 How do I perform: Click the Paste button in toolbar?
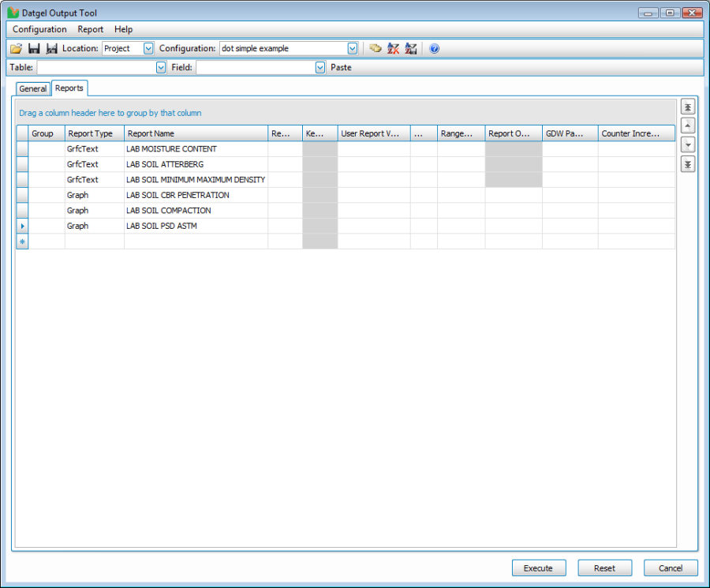tap(341, 68)
